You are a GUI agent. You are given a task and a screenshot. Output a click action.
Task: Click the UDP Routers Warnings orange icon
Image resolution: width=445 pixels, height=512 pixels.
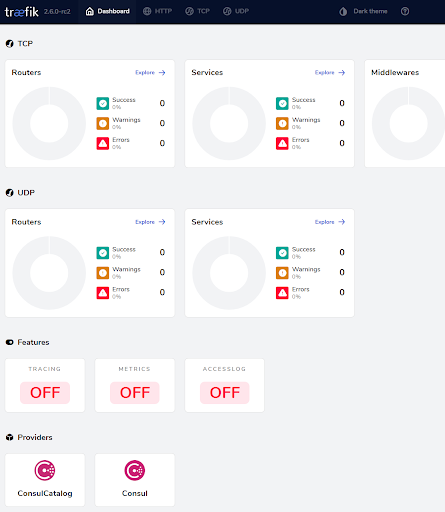103,273
